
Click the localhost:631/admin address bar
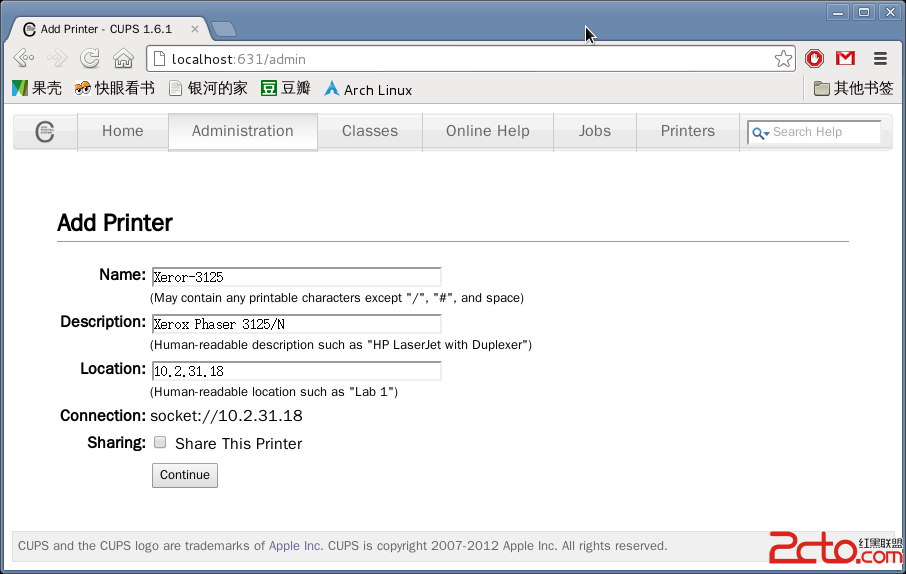click(471, 59)
